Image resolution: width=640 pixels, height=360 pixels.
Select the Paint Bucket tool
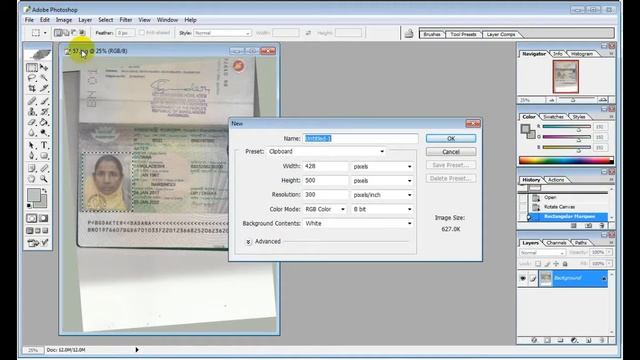pyautogui.click(x=44, y=122)
